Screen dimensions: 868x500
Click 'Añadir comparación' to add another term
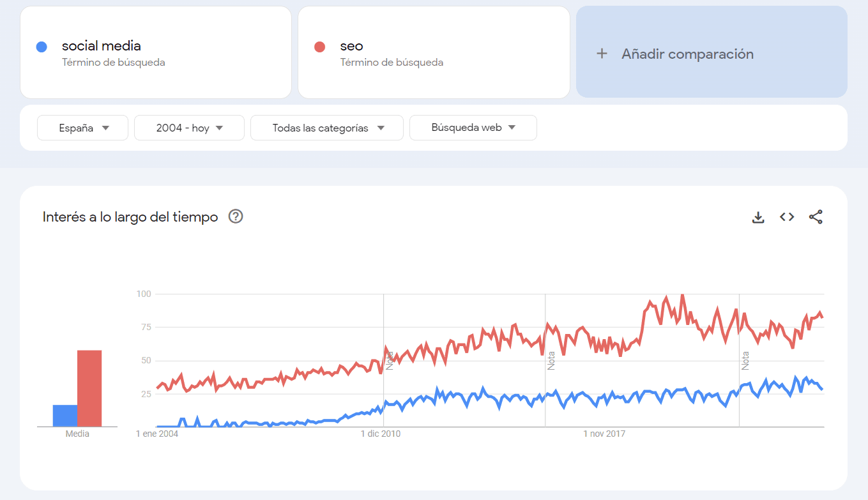[x=689, y=54]
